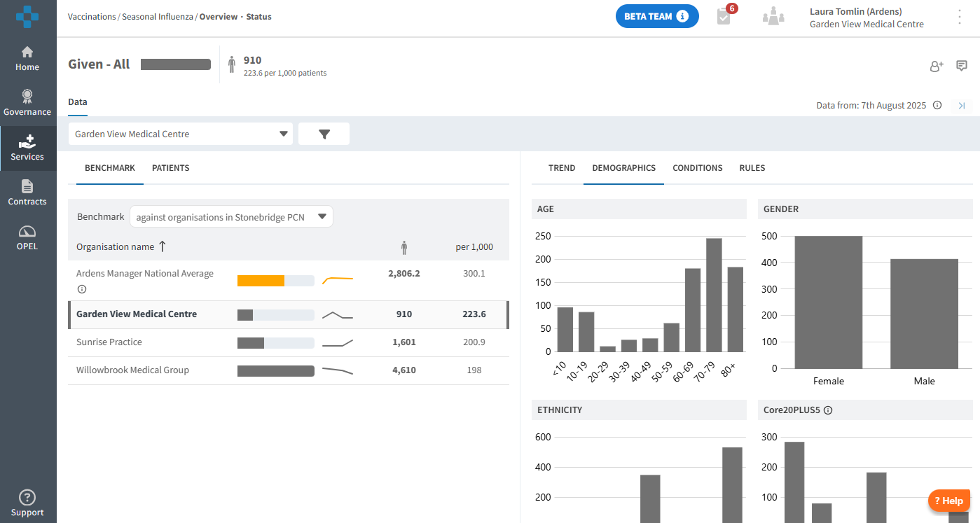The width and height of the screenshot is (980, 523).
Task: Click the info icon beside data date
Action: (x=937, y=106)
